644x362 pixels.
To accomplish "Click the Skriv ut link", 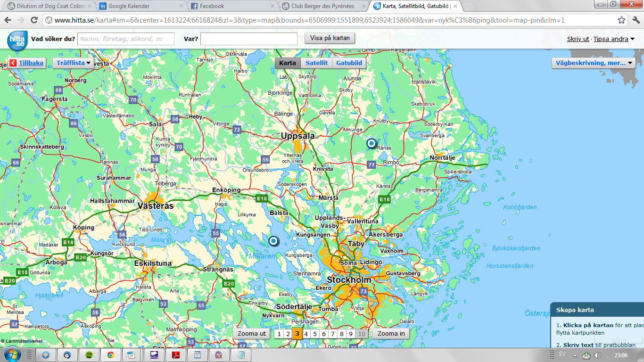I will tap(578, 39).
